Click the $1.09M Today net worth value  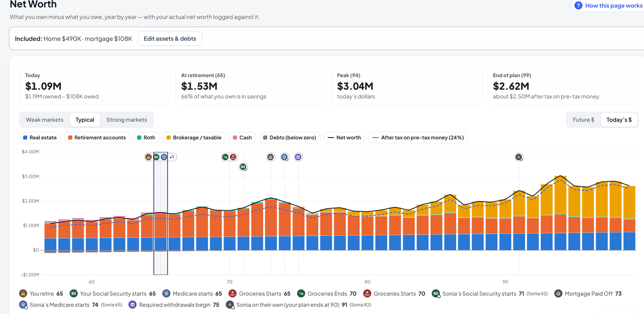43,86
